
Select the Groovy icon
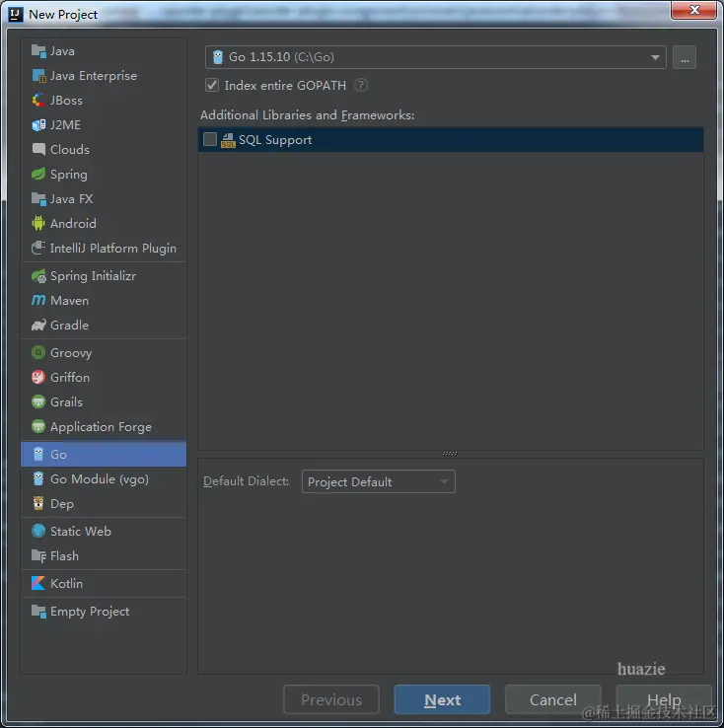tap(38, 353)
